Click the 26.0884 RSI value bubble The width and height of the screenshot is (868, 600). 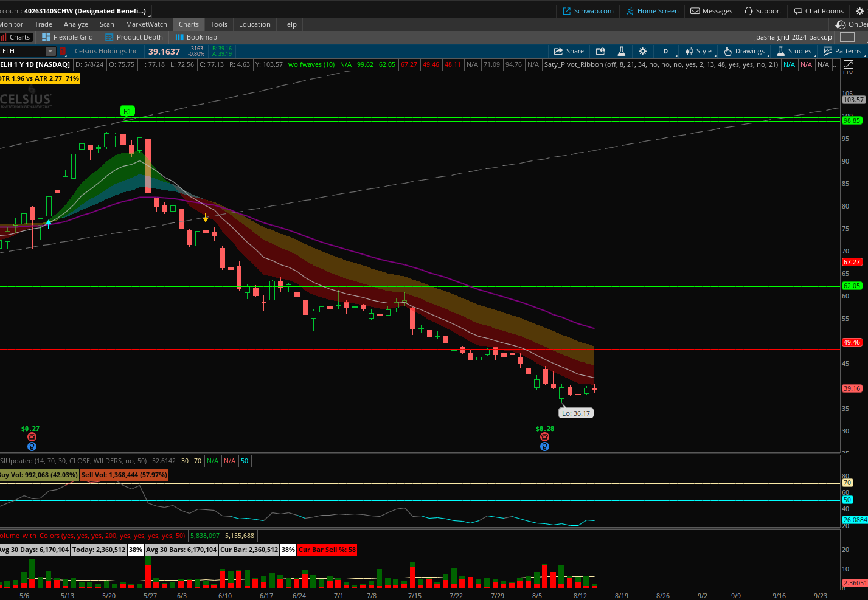[855, 520]
